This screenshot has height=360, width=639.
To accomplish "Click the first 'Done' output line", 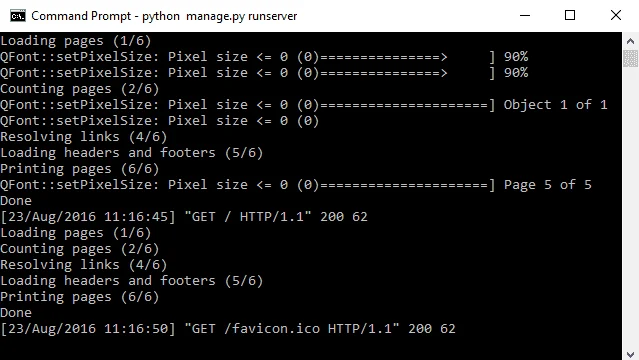I will pos(16,201).
